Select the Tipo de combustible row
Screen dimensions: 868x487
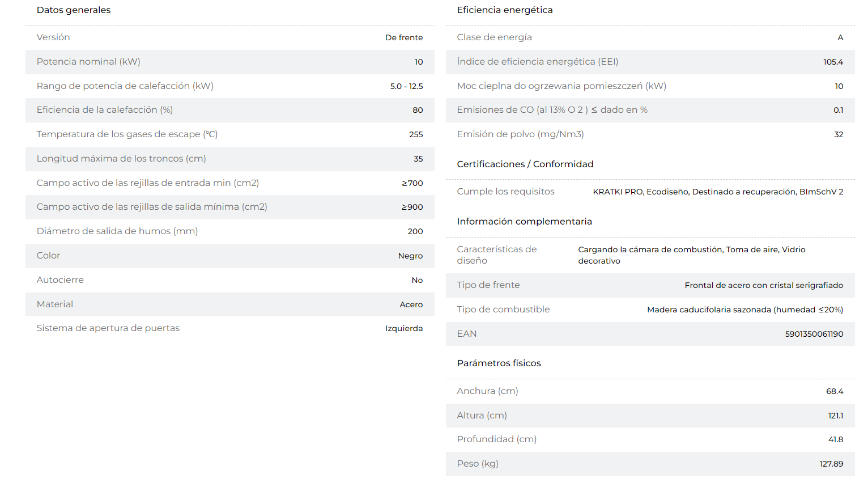pos(650,310)
